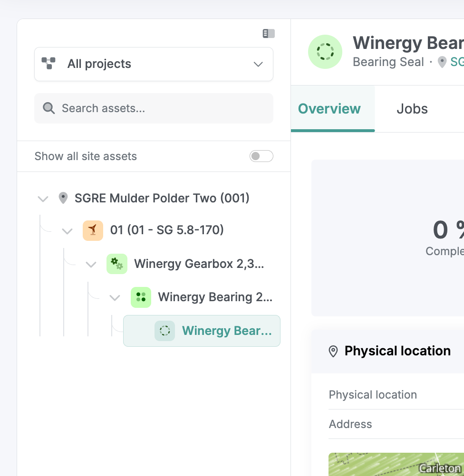
Task: Collapse the Winergy Gearbox tree node
Action: point(91,265)
